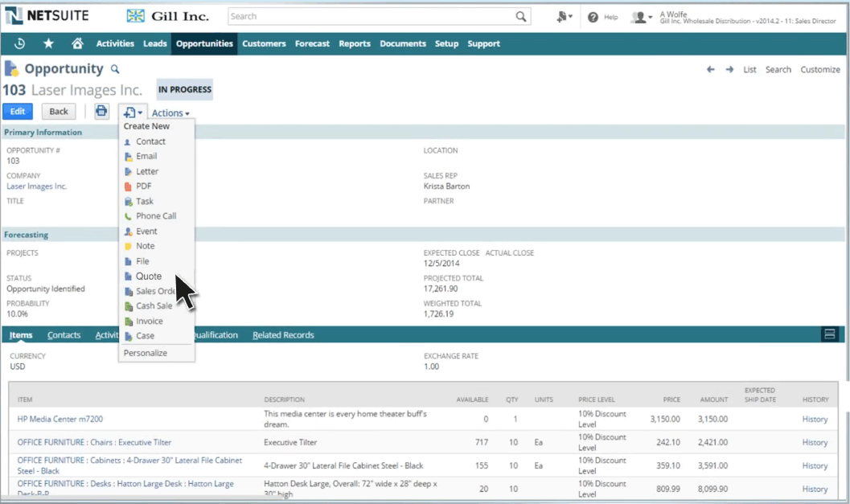Go to Home via house icon

pyautogui.click(x=77, y=43)
